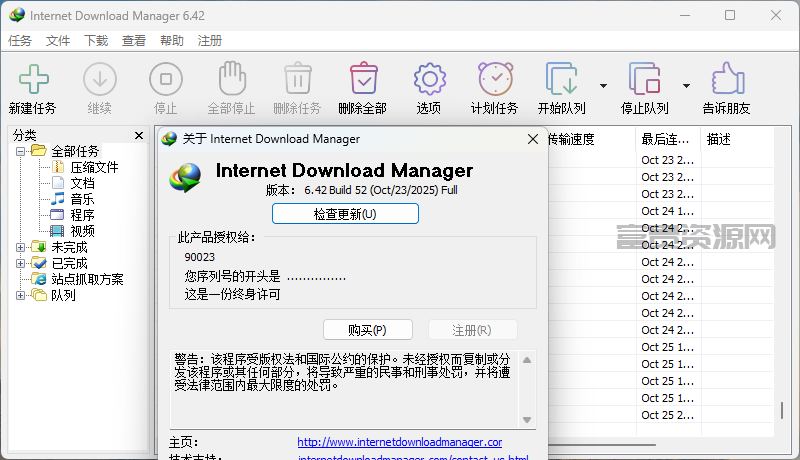800x460 pixels.
Task: Open the 查看 menu
Action: point(134,41)
